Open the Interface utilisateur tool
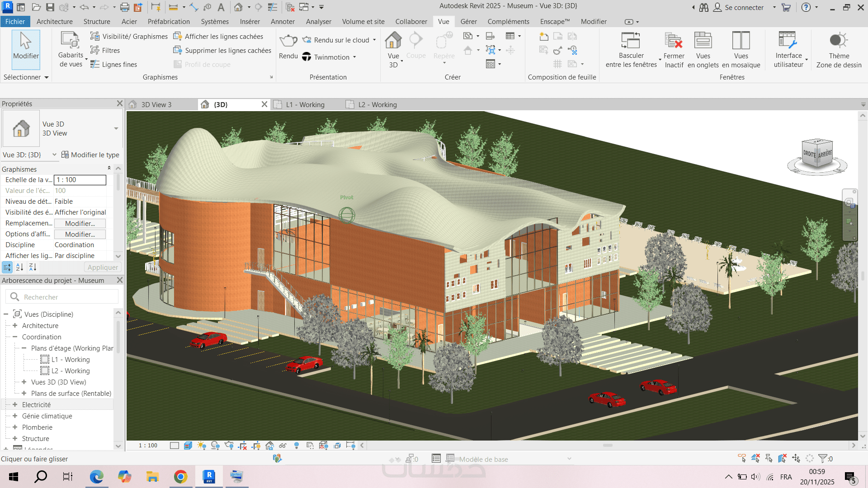Screen dimensions: 868x488 click(x=788, y=41)
